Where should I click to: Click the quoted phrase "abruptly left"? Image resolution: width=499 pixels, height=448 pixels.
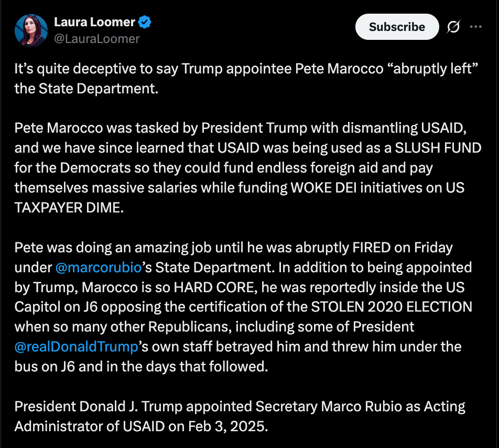click(431, 69)
